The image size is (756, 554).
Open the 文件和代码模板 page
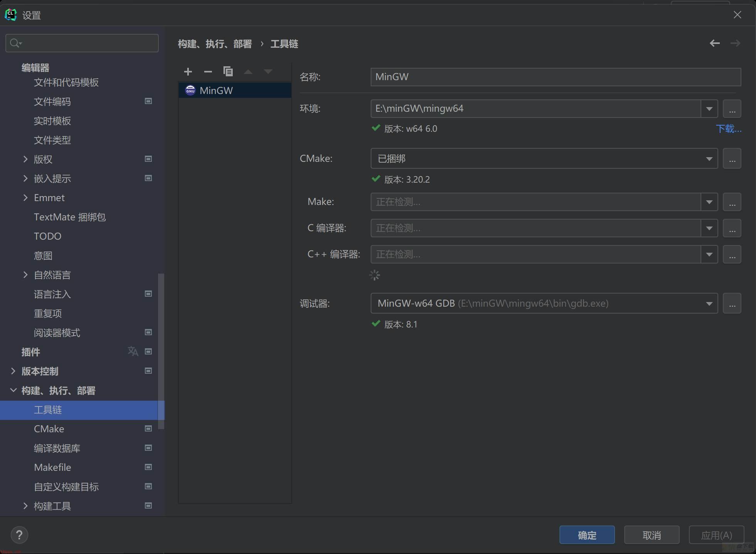click(x=66, y=82)
